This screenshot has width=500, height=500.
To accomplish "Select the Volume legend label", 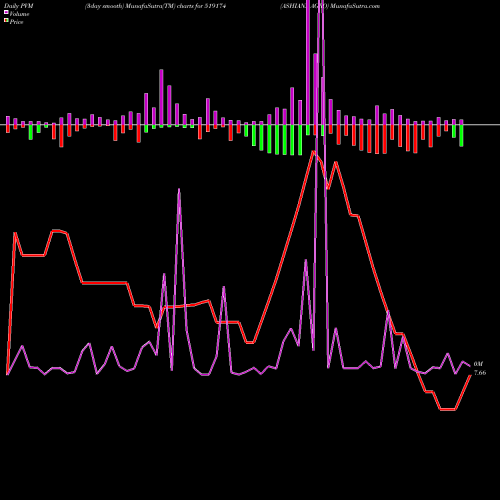I will [19, 14].
